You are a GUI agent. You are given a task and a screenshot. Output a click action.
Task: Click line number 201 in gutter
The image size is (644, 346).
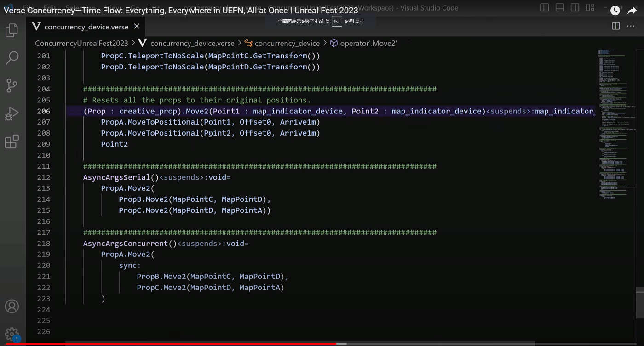pyautogui.click(x=44, y=56)
